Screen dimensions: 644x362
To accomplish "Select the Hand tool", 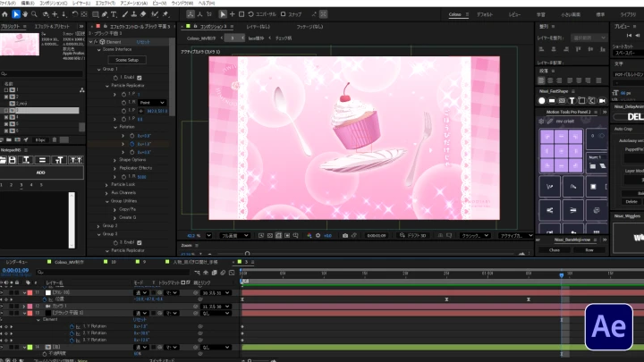I will click(x=25, y=14).
